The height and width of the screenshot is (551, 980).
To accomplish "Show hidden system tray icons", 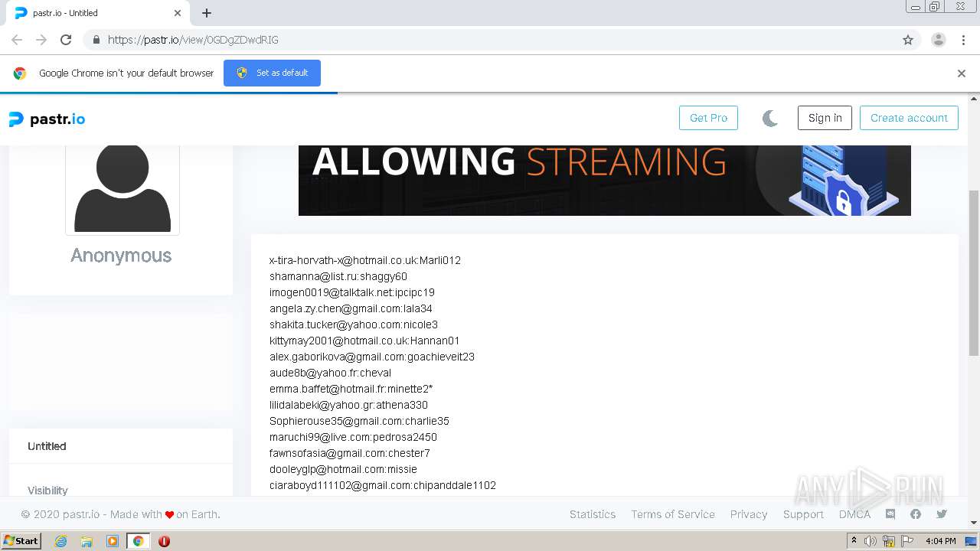I will [x=855, y=541].
